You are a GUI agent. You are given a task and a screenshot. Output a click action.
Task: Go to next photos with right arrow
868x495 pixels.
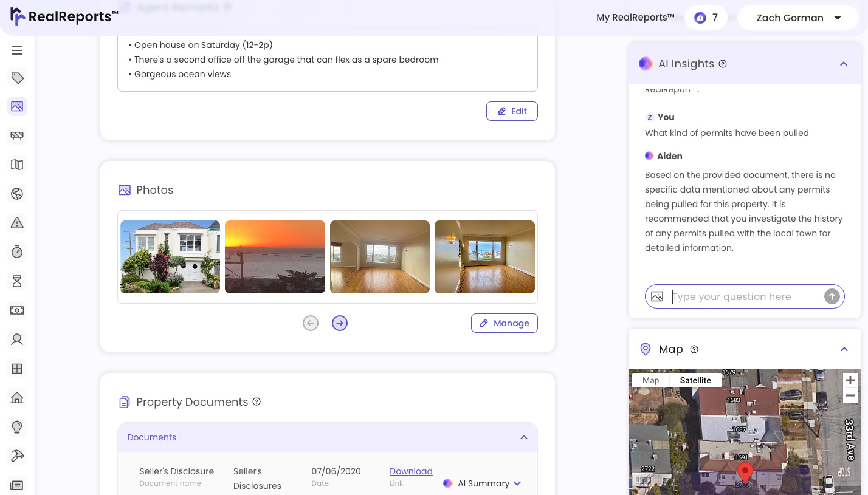click(x=340, y=323)
